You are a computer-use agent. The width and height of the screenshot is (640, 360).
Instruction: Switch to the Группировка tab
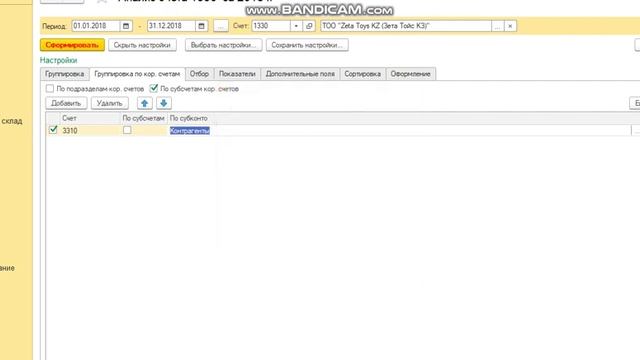click(64, 74)
